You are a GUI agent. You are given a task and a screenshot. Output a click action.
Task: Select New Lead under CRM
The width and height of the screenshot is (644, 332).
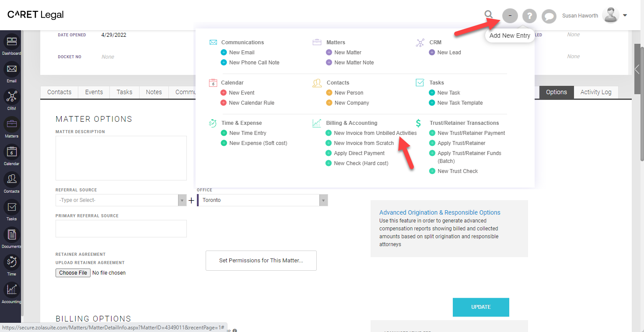coord(449,53)
